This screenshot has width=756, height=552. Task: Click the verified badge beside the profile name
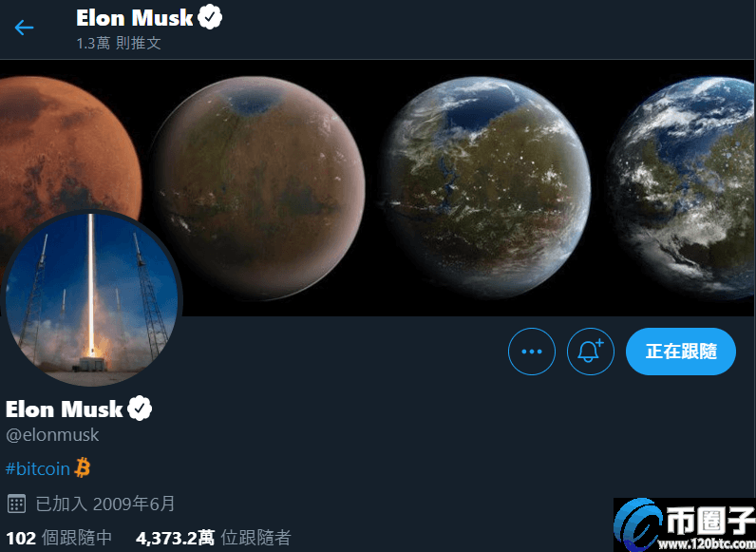click(140, 409)
